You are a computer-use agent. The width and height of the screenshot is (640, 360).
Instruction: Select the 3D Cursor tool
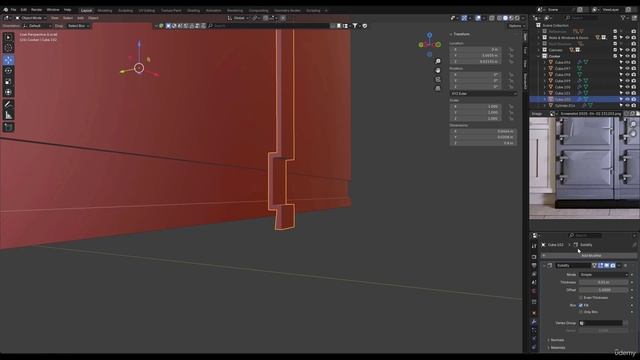tap(8, 48)
